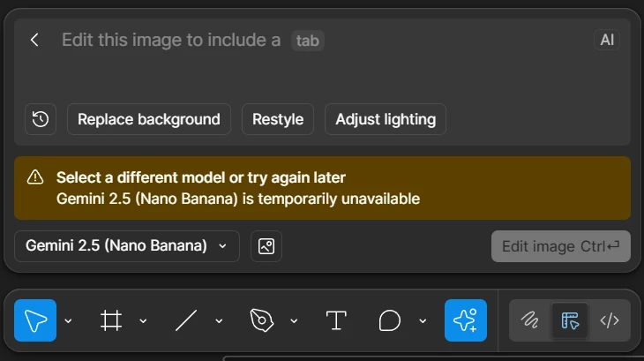Toggle the AI sparkle actions tool
The width and height of the screenshot is (644, 361).
[x=466, y=320]
